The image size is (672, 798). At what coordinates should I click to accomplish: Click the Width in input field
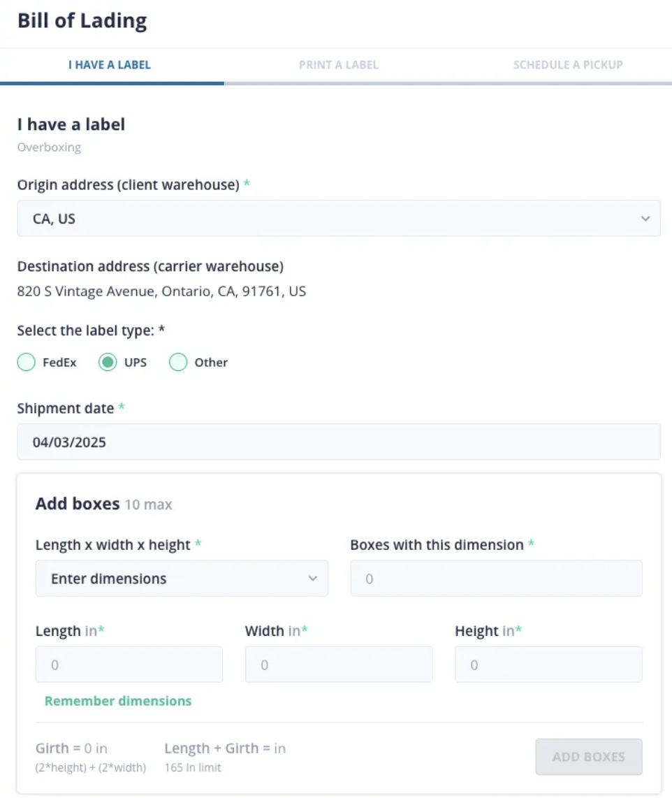pyautogui.click(x=339, y=665)
